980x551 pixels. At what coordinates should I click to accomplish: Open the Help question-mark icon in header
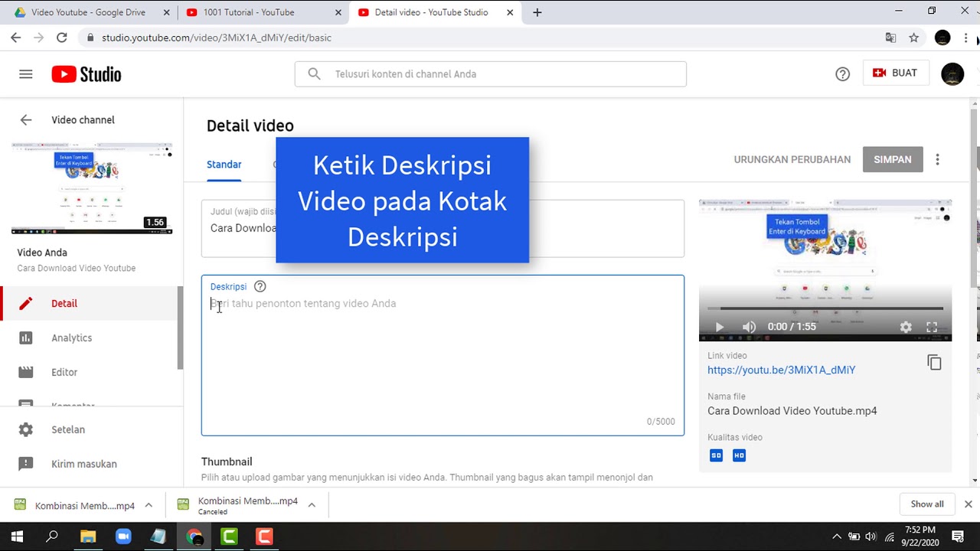(842, 74)
